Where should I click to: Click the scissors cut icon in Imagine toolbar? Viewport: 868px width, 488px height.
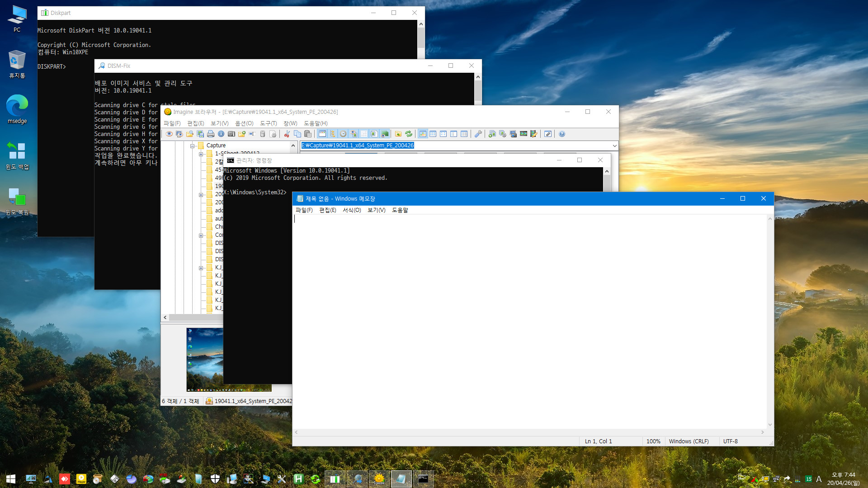click(x=287, y=134)
